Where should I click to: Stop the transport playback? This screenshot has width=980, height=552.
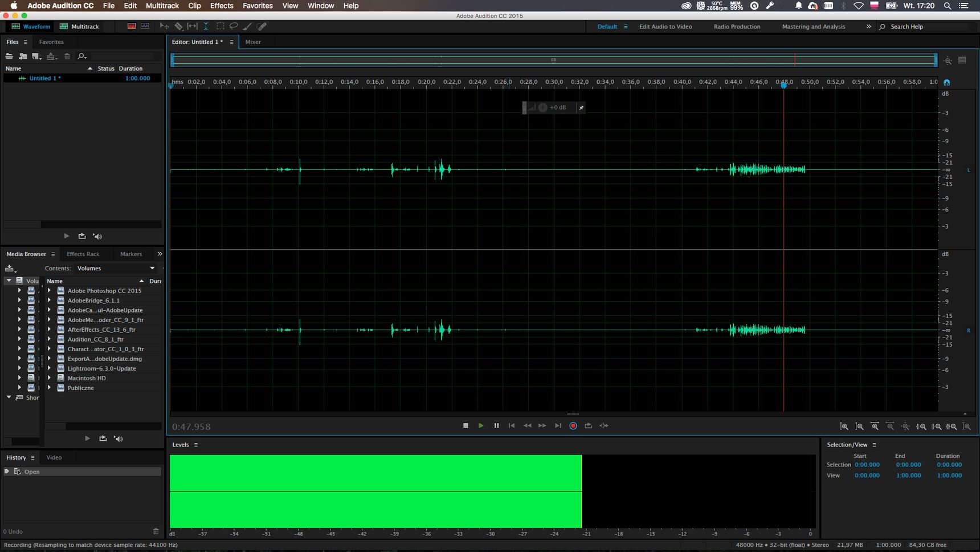coord(465,425)
